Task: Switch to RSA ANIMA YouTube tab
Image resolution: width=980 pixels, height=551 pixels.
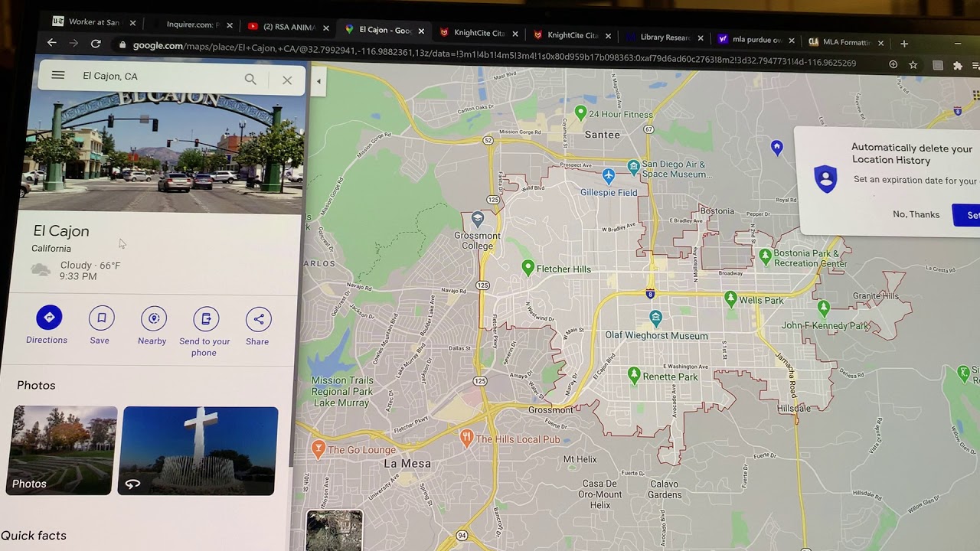Action: point(289,27)
